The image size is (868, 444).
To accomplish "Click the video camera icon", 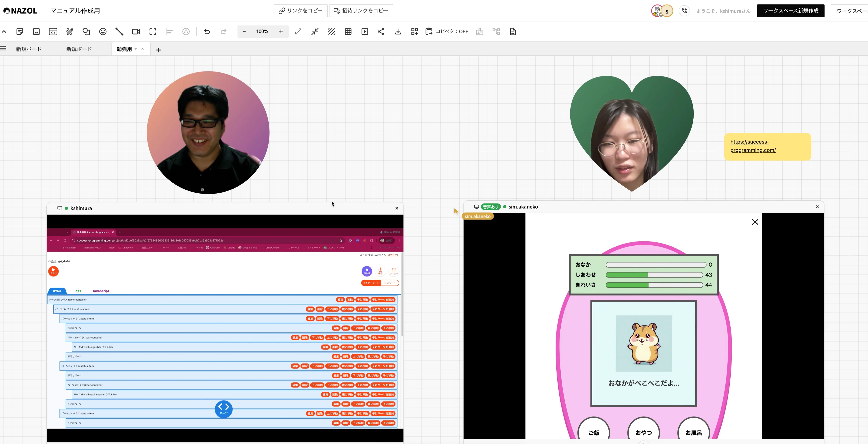I will pos(136,31).
